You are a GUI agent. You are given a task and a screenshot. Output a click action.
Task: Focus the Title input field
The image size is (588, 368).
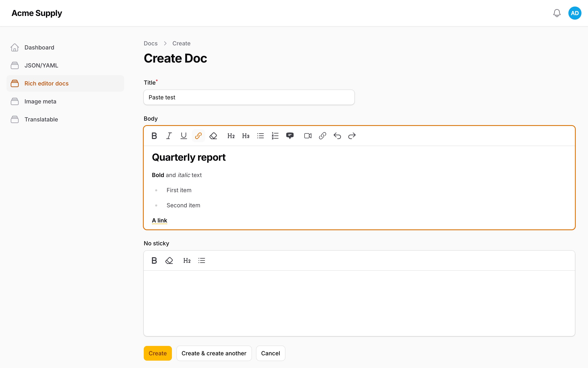(x=249, y=97)
